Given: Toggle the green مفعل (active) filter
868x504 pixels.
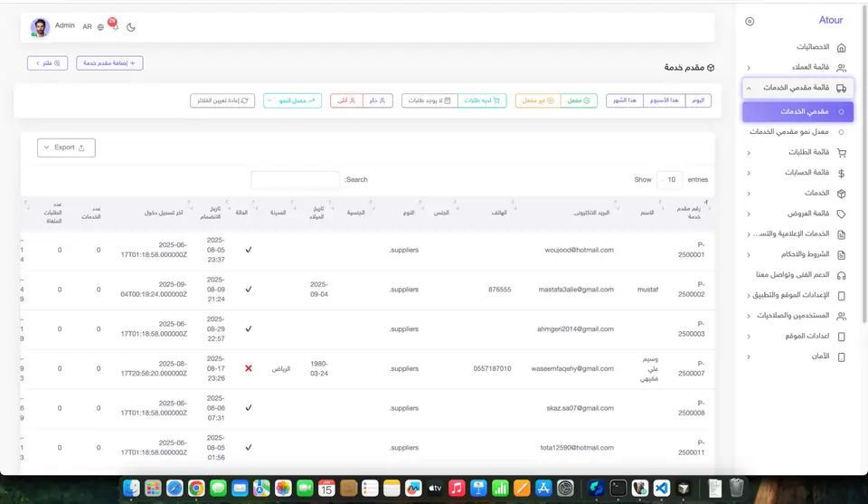Looking at the screenshot, I should point(579,100).
